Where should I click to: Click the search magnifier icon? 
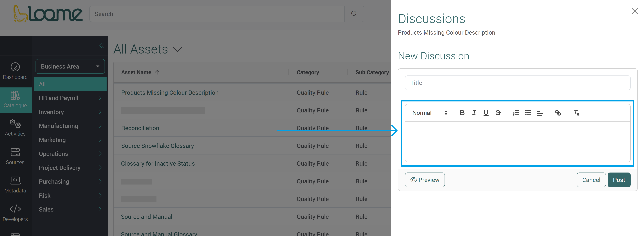[x=354, y=14]
